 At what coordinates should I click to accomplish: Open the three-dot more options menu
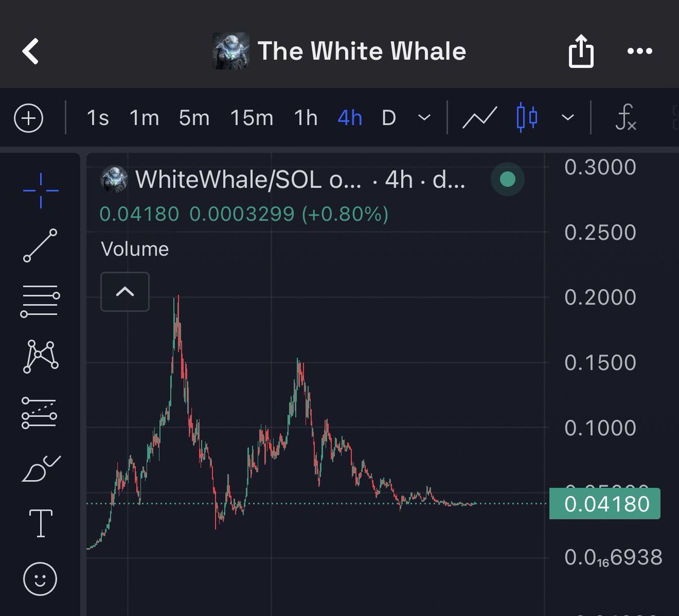pyautogui.click(x=640, y=52)
